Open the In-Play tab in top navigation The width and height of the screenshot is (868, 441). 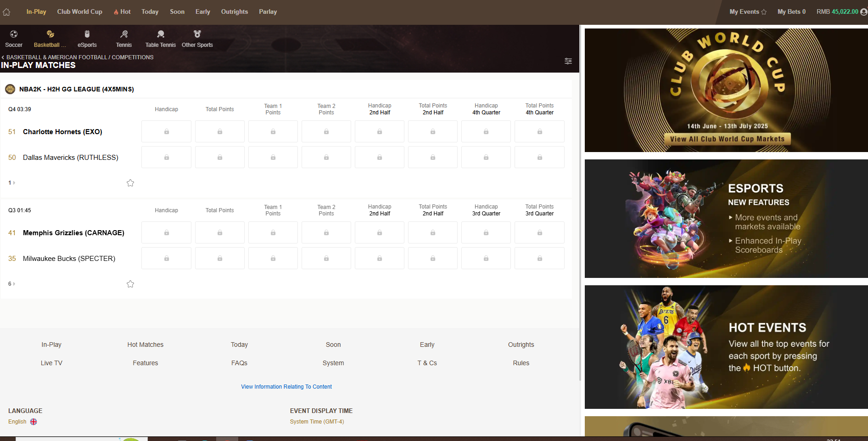click(x=36, y=12)
